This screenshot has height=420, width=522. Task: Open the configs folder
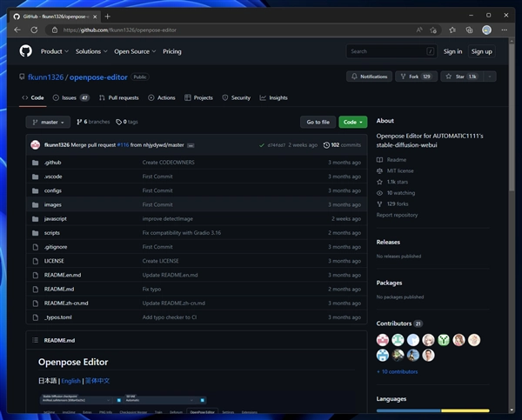click(x=52, y=190)
